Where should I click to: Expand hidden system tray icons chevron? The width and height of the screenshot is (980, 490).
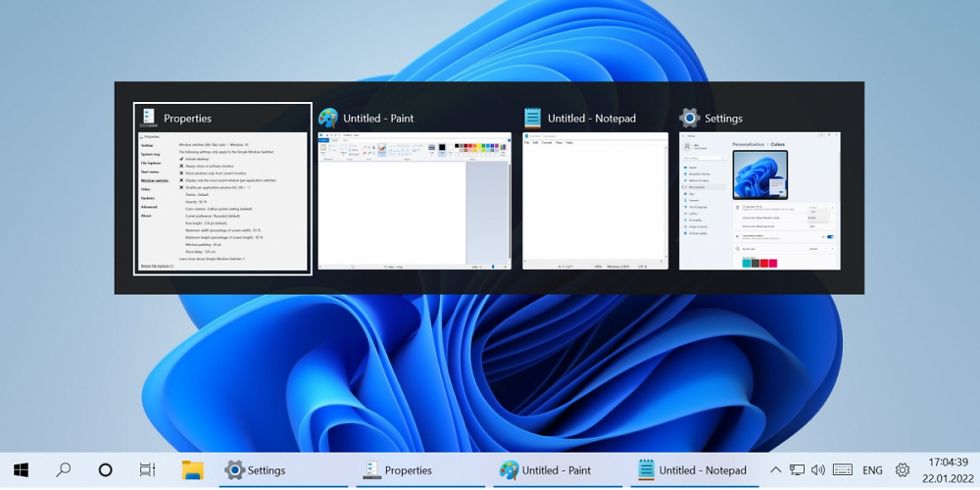tap(775, 470)
